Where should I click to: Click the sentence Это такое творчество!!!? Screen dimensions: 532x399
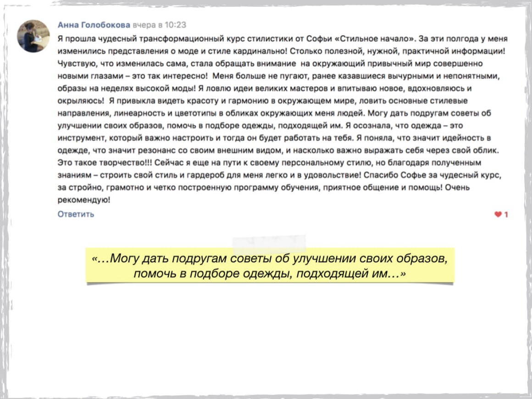[x=105, y=162]
